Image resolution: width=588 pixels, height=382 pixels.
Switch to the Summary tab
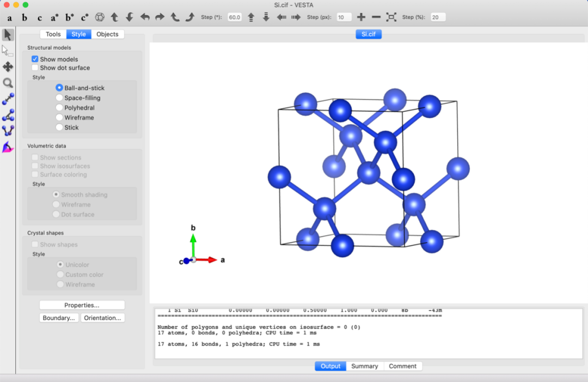(364, 366)
